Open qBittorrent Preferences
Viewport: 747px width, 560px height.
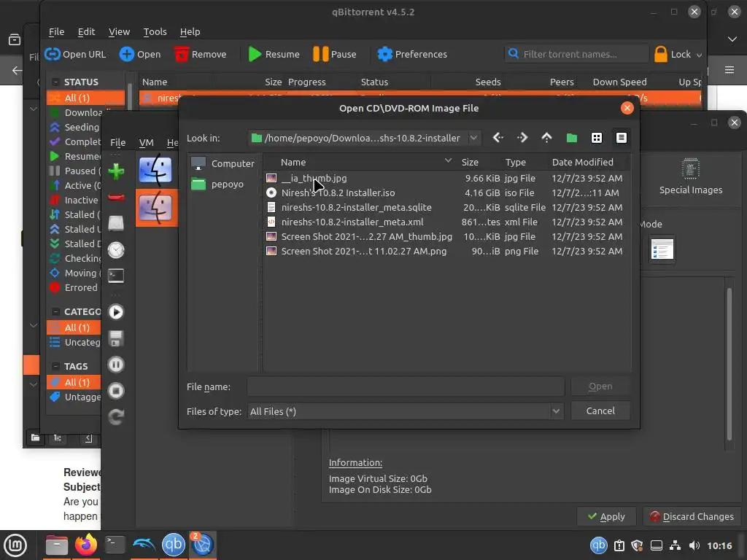pos(412,54)
